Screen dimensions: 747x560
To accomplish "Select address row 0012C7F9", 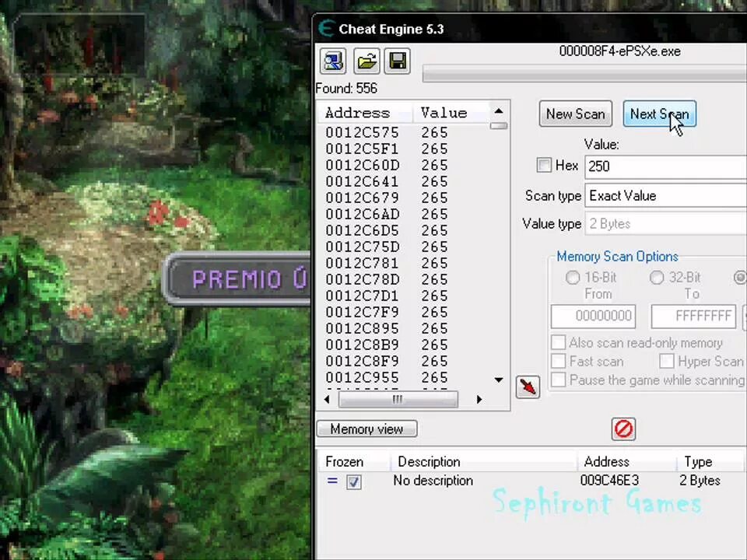I will [405, 312].
